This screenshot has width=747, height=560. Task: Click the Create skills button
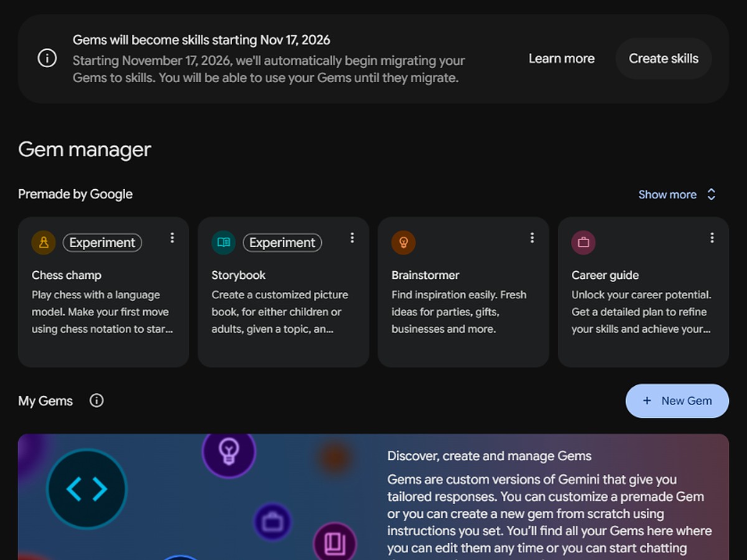point(664,58)
